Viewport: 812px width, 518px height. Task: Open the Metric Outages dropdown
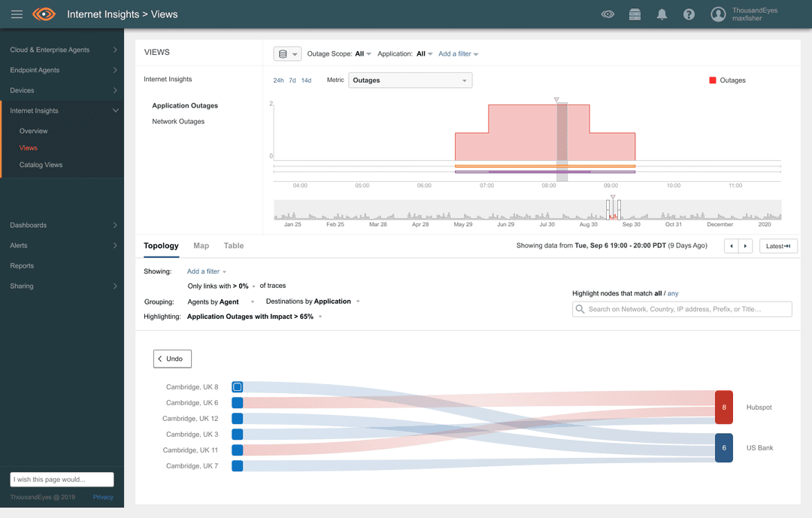[411, 80]
